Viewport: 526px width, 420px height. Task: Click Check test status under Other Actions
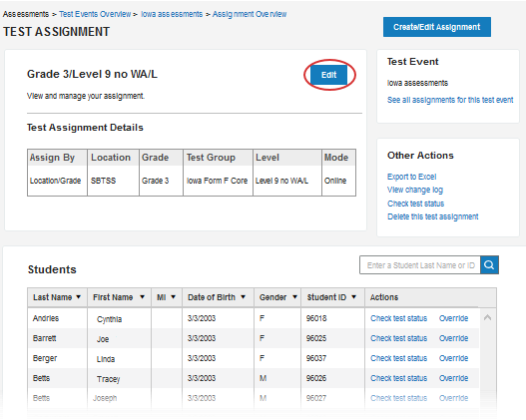(x=415, y=204)
